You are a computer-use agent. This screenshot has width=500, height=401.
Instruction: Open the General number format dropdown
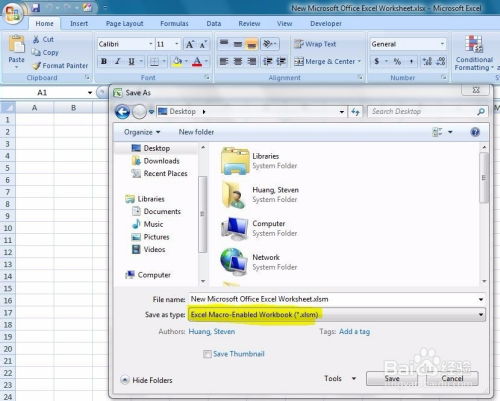click(442, 44)
